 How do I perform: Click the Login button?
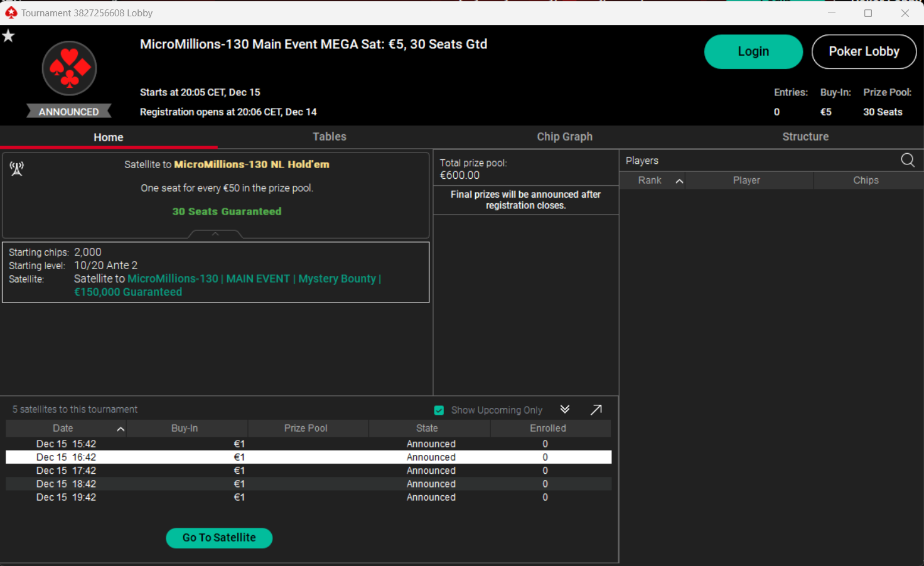point(753,51)
